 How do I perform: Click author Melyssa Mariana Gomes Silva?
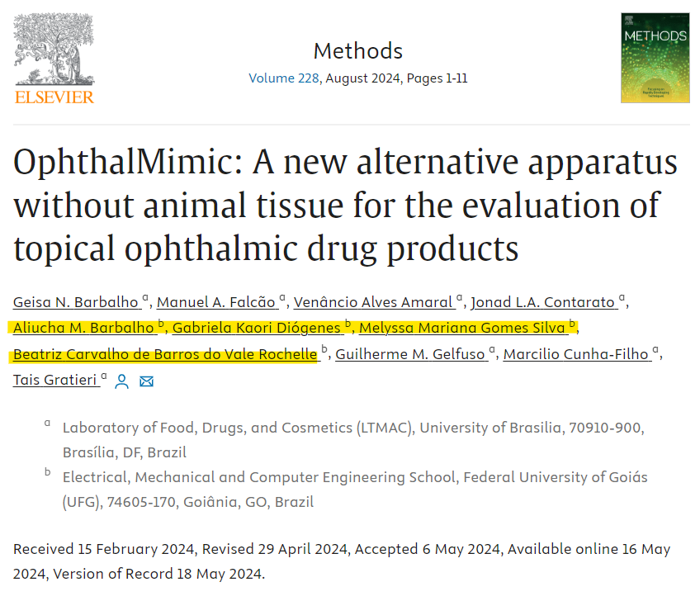coord(462,328)
